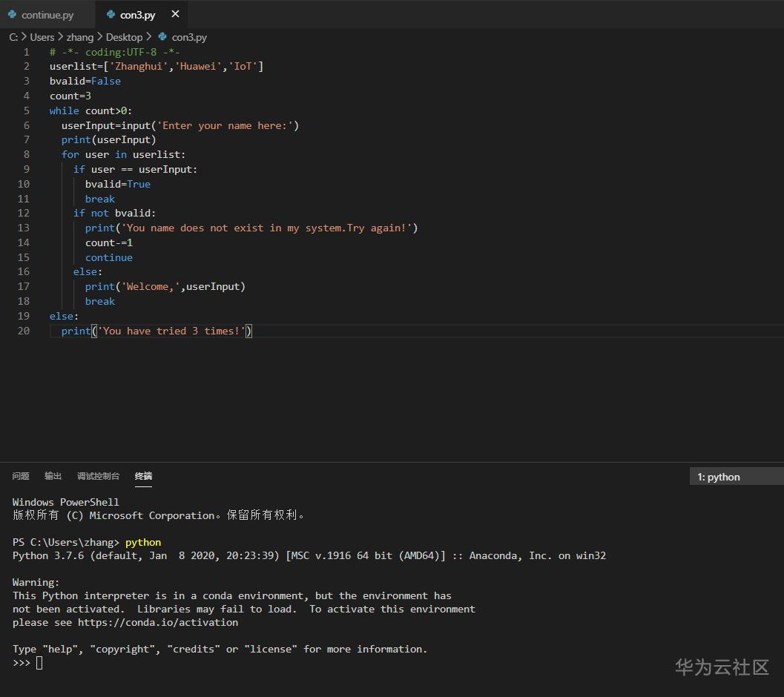Click the Python file icon in breadcrumb
The image size is (784, 697).
tap(162, 37)
